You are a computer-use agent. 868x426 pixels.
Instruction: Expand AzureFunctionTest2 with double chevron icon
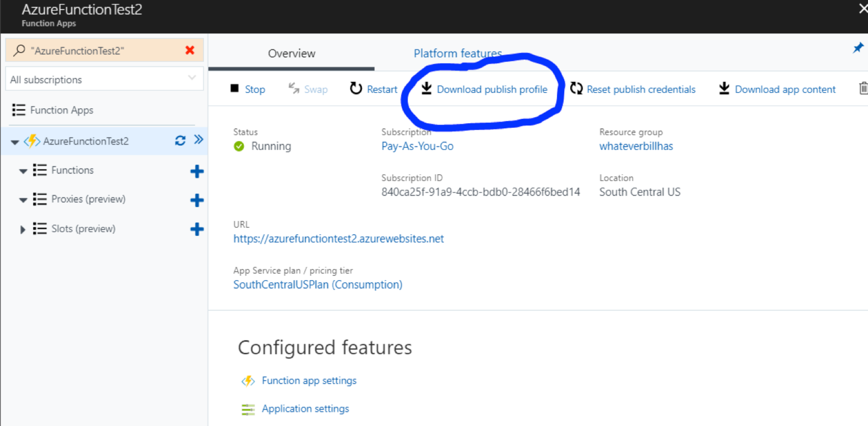coord(198,139)
